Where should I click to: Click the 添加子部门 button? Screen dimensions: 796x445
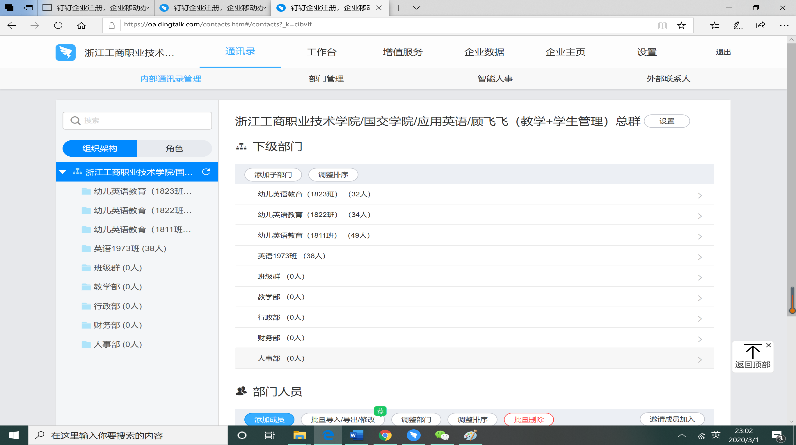point(272,174)
